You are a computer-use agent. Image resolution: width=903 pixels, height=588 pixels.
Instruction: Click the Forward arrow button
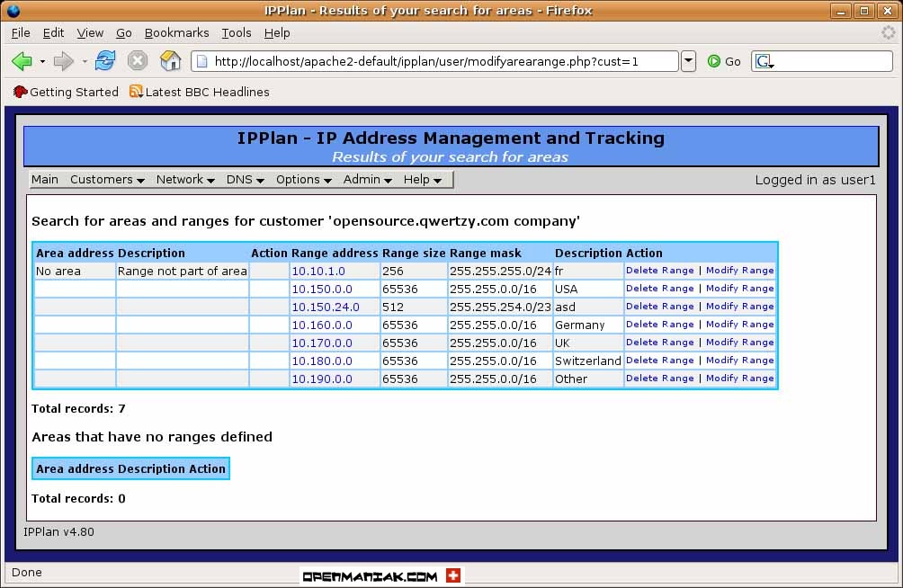(x=63, y=61)
